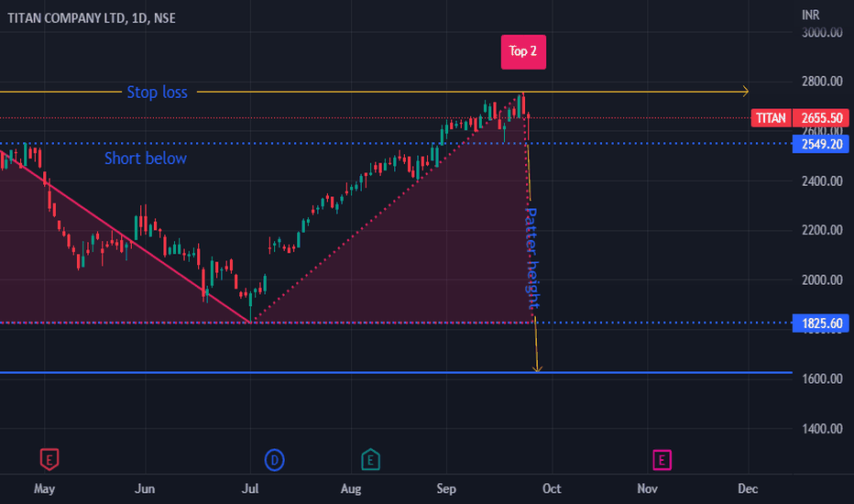The width and height of the screenshot is (854, 504).
Task: Click the red TITAN symbol price tag
Action: 771,117
